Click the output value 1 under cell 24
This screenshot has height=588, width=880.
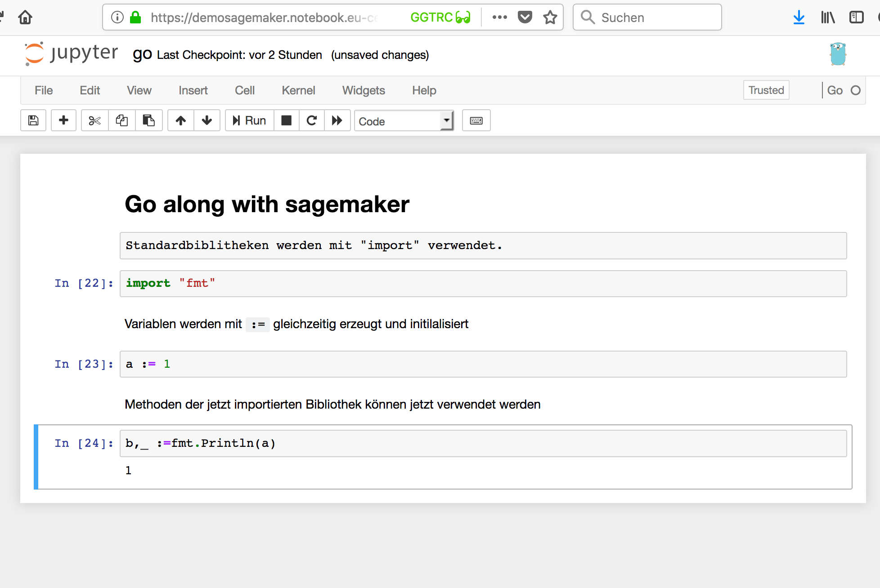pyautogui.click(x=128, y=470)
